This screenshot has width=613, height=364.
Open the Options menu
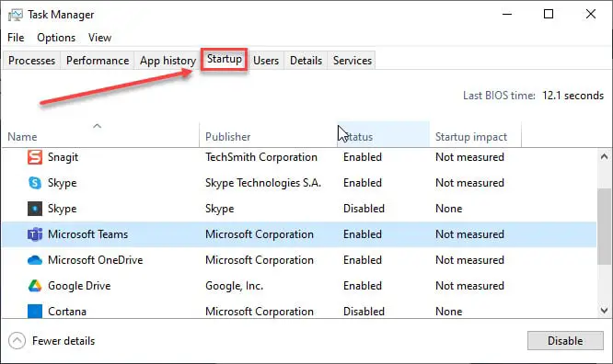[56, 38]
